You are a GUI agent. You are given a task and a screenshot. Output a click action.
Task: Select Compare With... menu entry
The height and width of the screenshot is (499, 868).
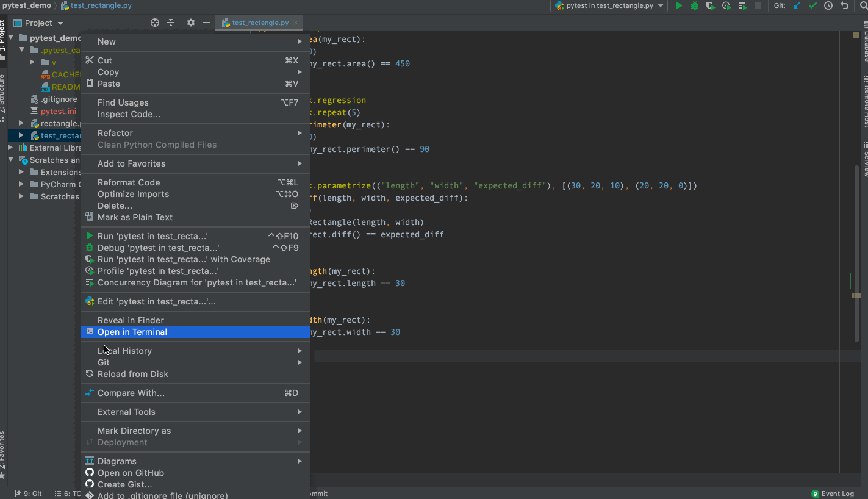[x=195, y=393]
